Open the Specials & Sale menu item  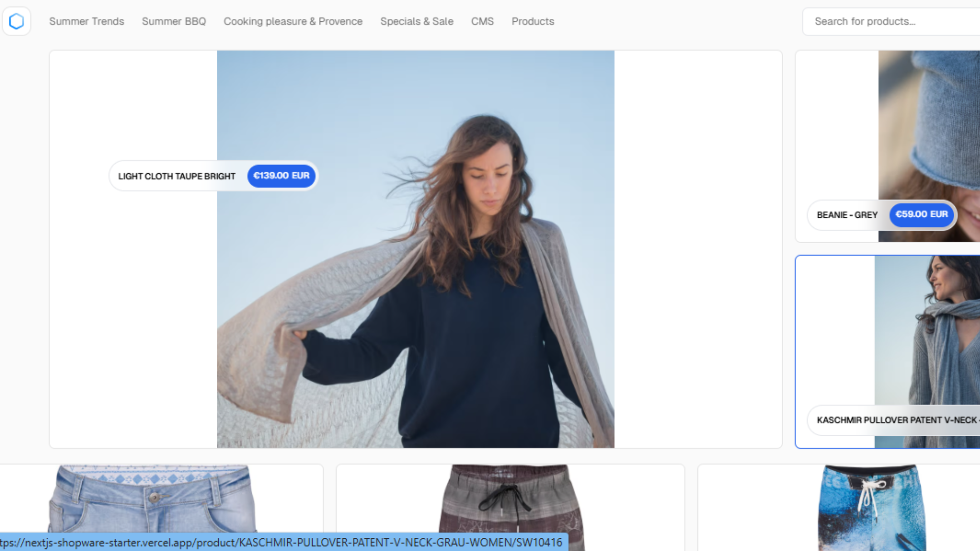click(x=416, y=21)
